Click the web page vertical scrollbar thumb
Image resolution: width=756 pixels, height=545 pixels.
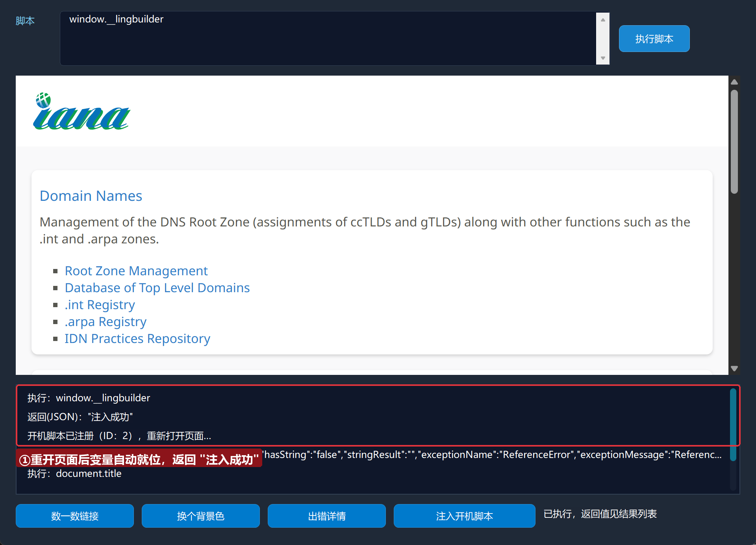pos(734,142)
